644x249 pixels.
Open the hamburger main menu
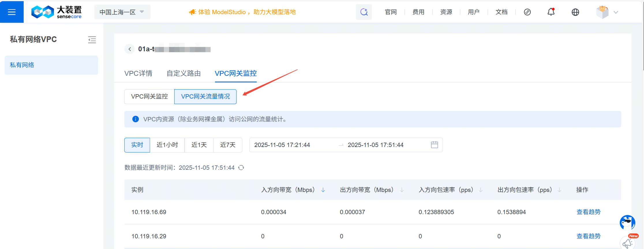[12, 12]
